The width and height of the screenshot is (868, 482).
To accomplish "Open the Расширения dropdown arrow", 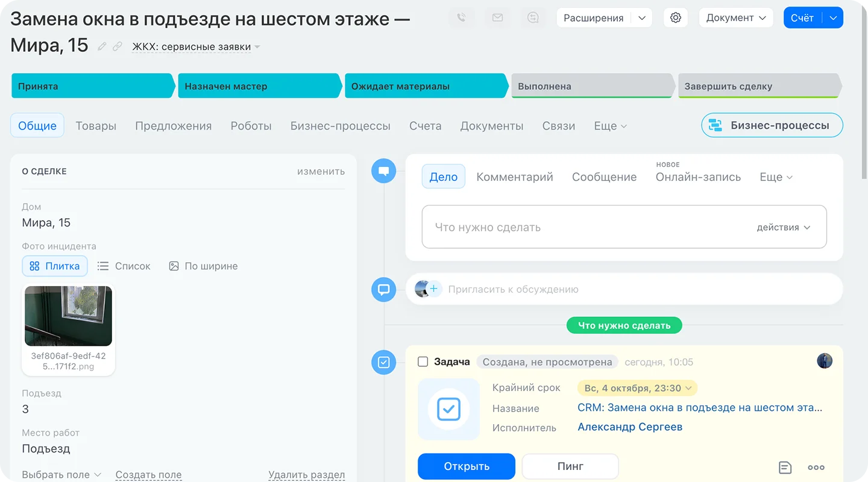I will (x=641, y=18).
